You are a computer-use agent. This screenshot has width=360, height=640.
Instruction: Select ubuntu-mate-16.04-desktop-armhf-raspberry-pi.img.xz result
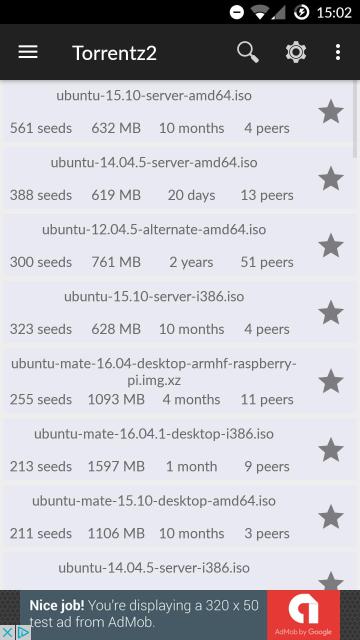coord(154,371)
